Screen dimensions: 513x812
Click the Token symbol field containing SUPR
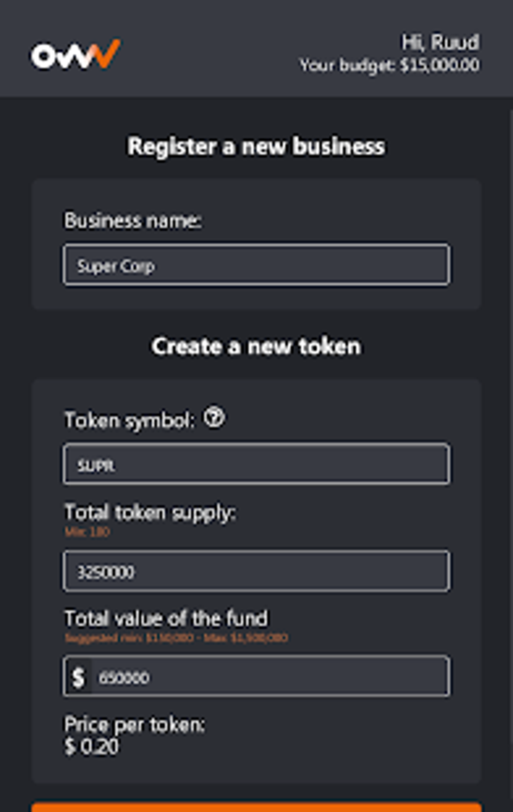point(256,464)
